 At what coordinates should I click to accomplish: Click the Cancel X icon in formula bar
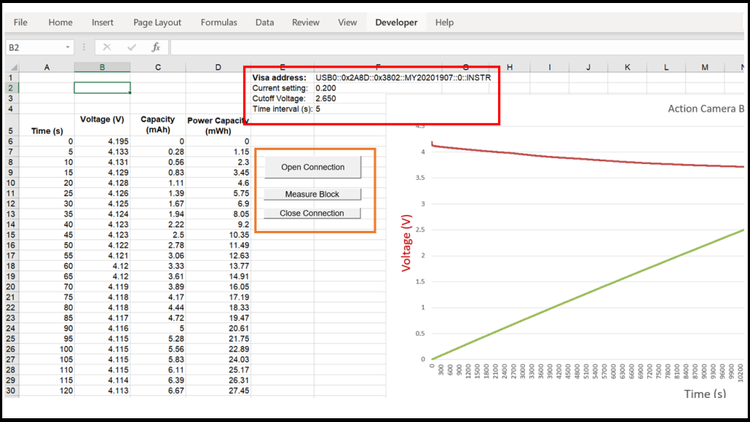[x=107, y=47]
